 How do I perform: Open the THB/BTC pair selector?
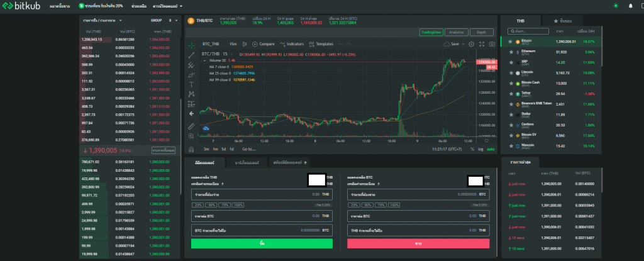(x=201, y=21)
